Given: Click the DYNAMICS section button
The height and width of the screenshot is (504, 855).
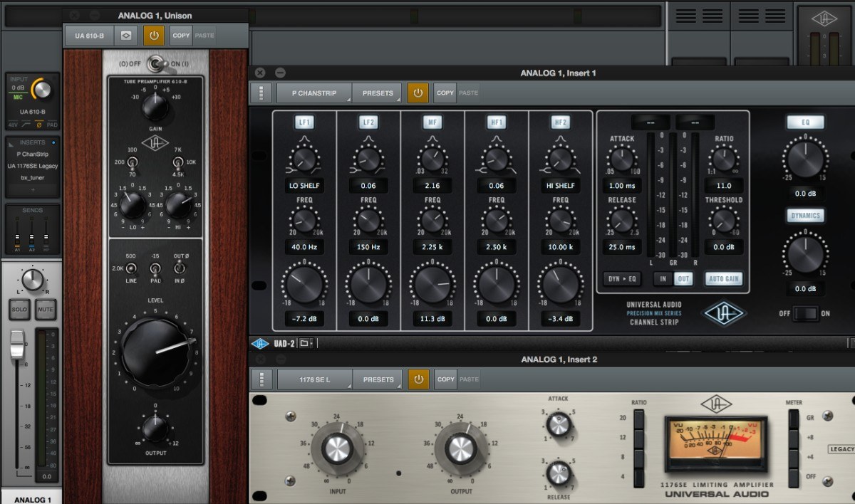Looking at the screenshot, I should [x=805, y=216].
